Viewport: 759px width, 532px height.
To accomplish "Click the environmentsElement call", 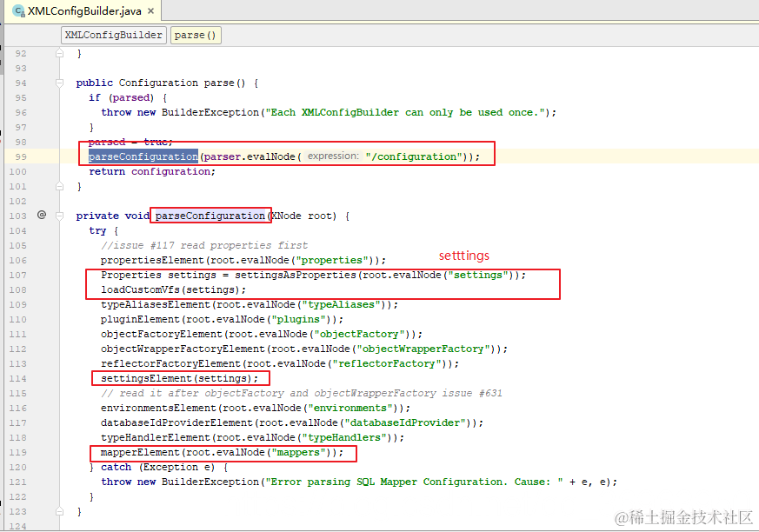I will (159, 408).
